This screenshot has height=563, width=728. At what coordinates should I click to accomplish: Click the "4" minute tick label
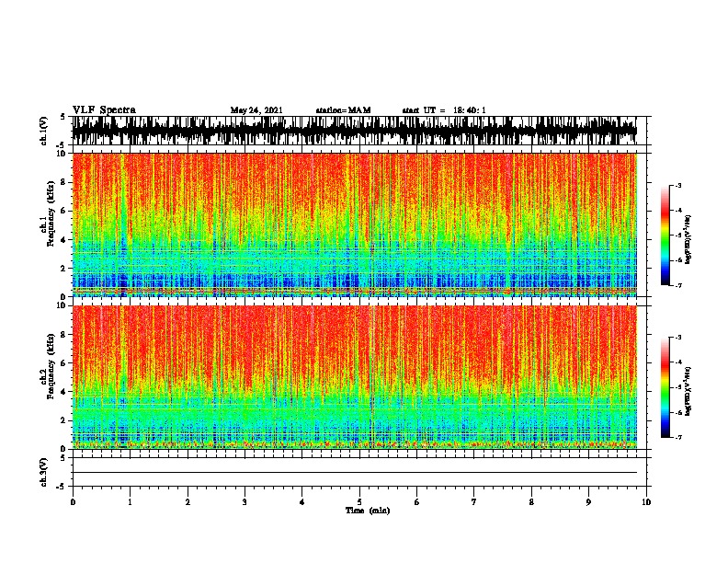pos(302,502)
